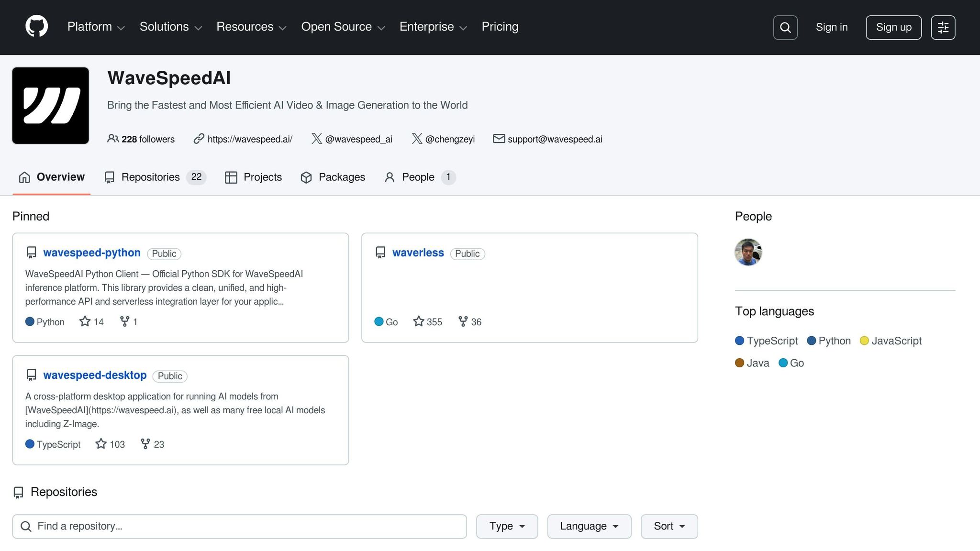Click the GitHub logo icon
The width and height of the screenshot is (980, 551).
coord(36,26)
